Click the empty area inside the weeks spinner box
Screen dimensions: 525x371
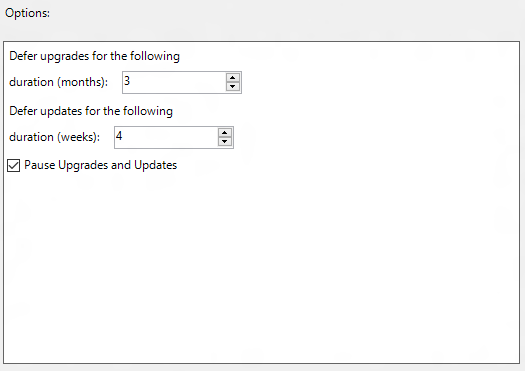pyautogui.click(x=170, y=137)
